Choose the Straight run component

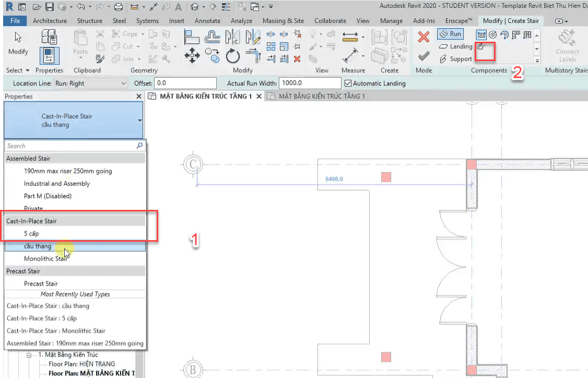coord(481,35)
